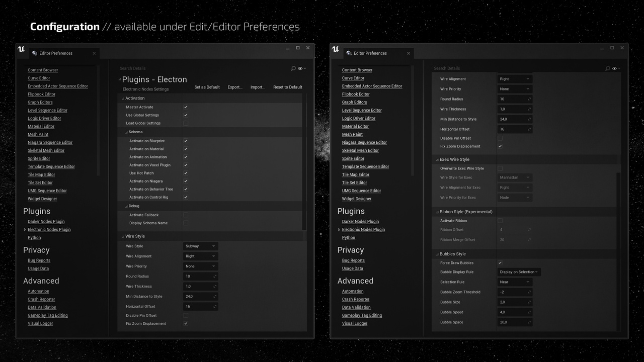Uncheck Force Draw Bubbles
Viewport: 644px width, 362px height.
click(x=500, y=263)
